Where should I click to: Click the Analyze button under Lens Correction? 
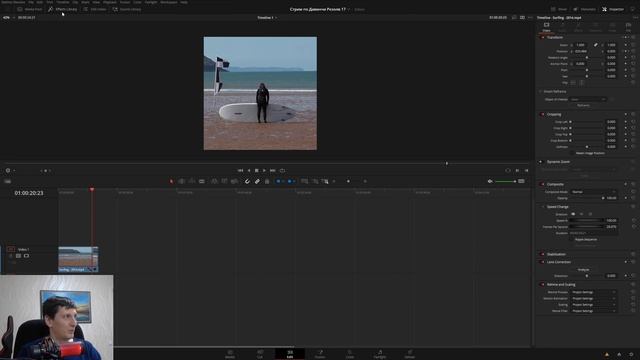click(584, 270)
